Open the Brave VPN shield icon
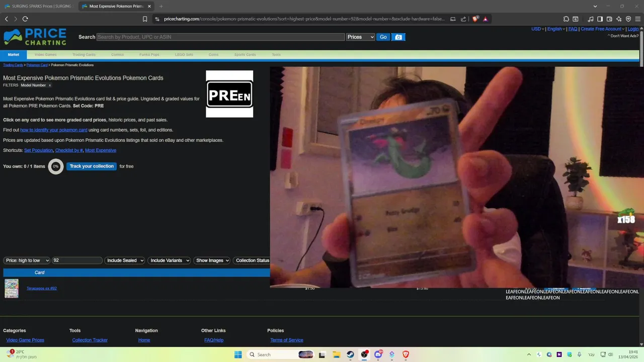This screenshot has width=644, height=362. tap(628, 19)
